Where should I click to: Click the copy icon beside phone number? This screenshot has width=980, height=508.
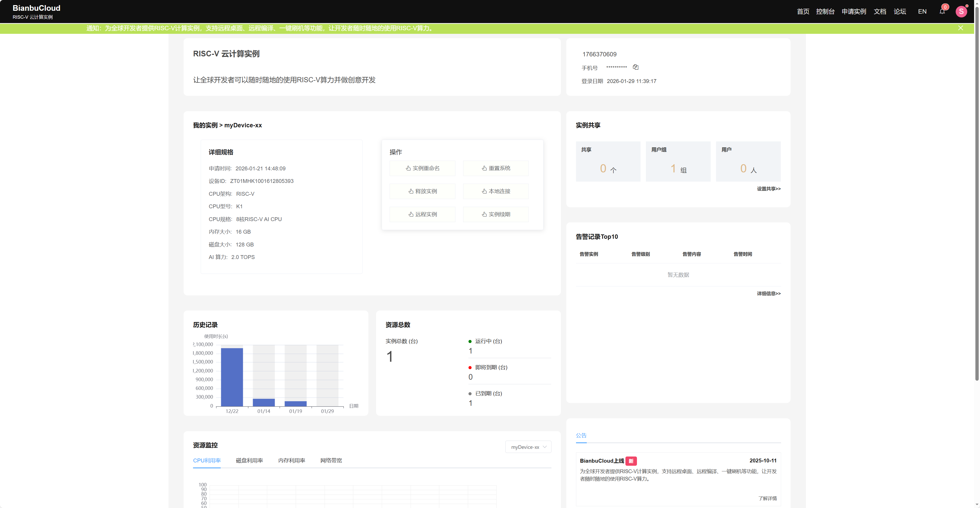tap(635, 67)
